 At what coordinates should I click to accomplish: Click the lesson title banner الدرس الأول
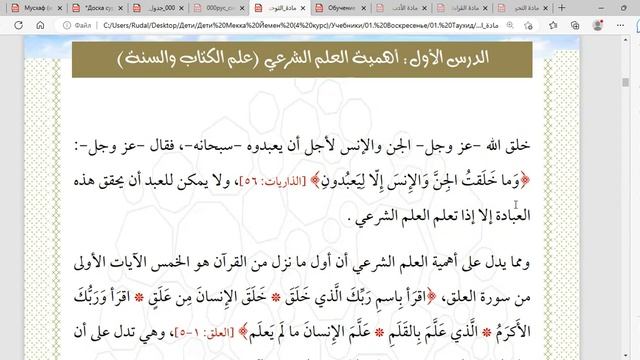[302, 59]
